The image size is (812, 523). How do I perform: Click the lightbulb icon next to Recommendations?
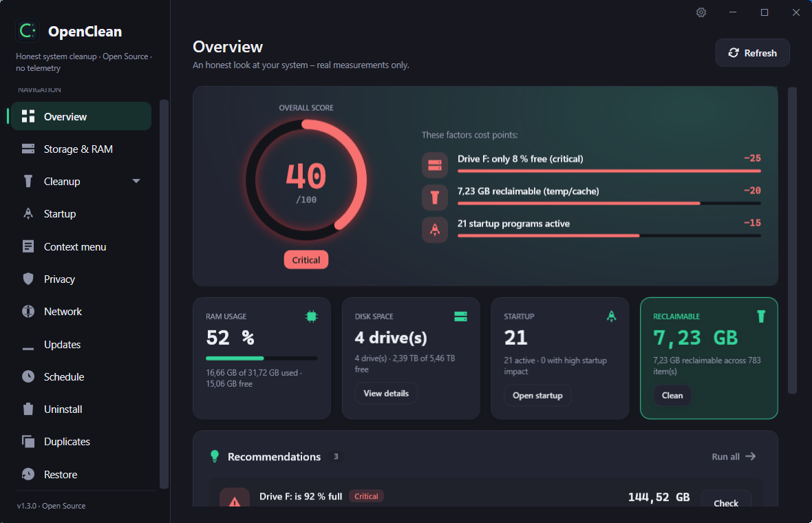click(215, 456)
